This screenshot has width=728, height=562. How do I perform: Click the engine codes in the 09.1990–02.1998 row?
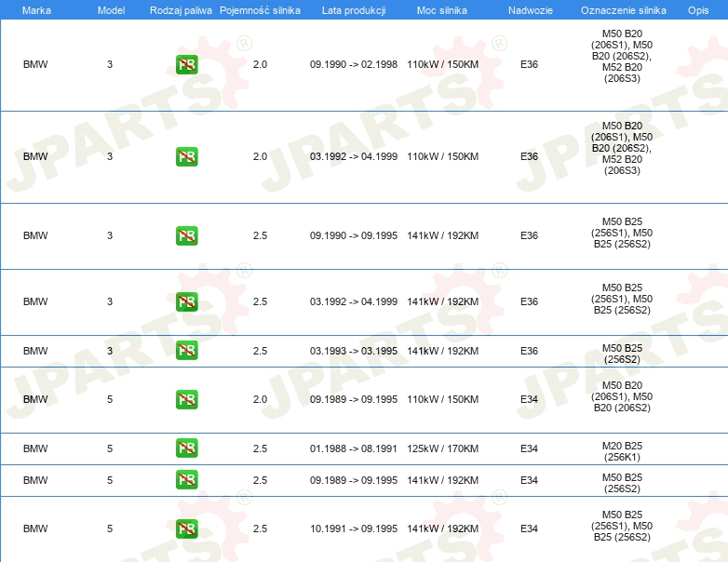pos(622,56)
